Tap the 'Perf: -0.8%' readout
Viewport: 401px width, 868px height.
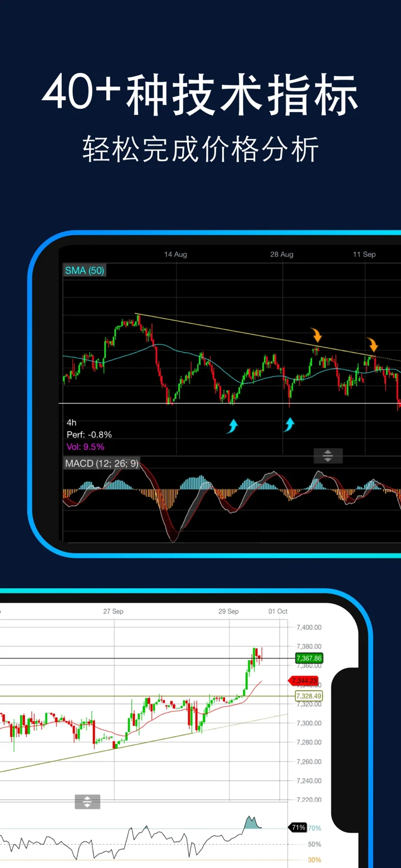[x=89, y=435]
